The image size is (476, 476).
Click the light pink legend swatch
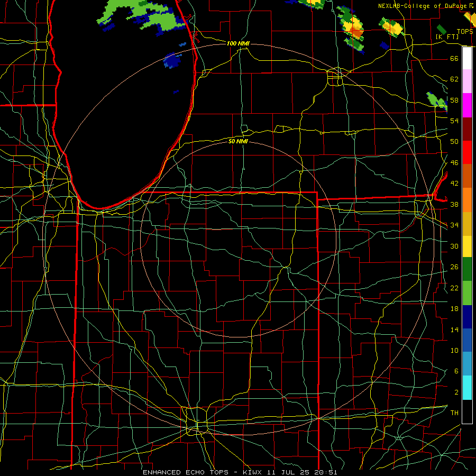(467, 81)
